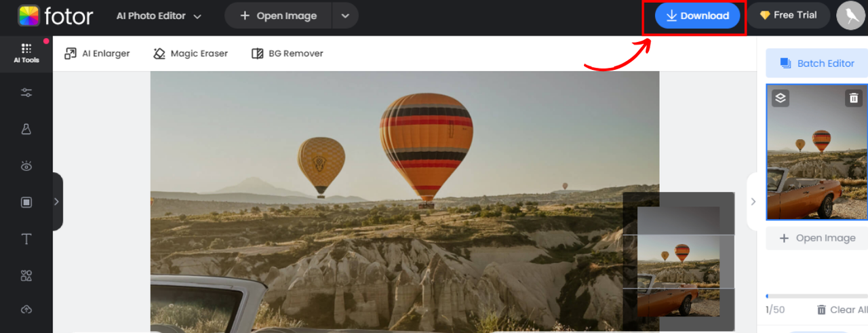
Task: Collapse the right panel chevron handle
Action: click(x=752, y=201)
